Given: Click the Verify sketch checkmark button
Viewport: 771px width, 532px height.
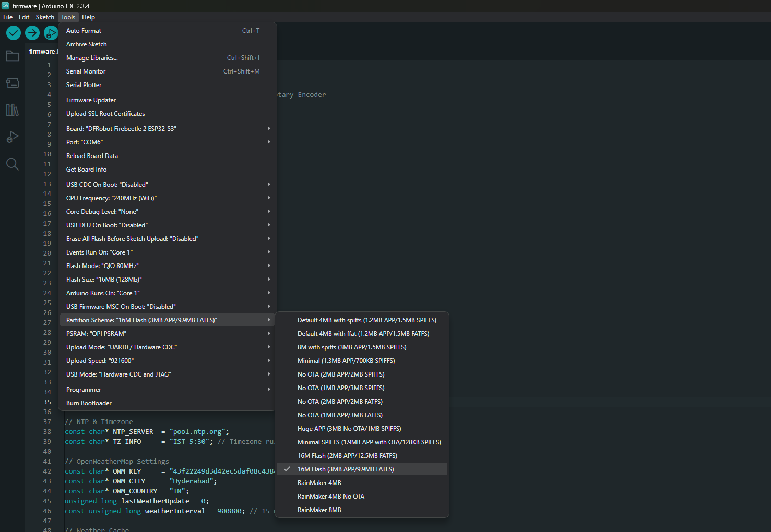Looking at the screenshot, I should tap(14, 33).
